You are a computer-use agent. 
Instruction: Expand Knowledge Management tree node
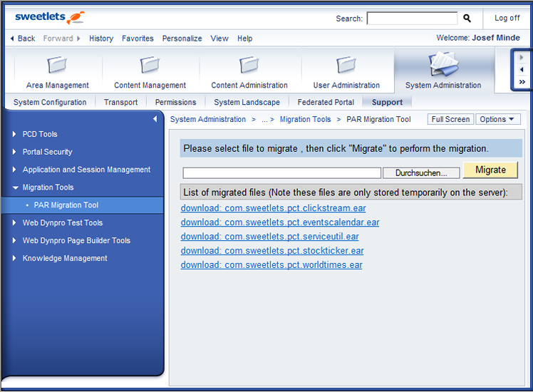point(14,258)
